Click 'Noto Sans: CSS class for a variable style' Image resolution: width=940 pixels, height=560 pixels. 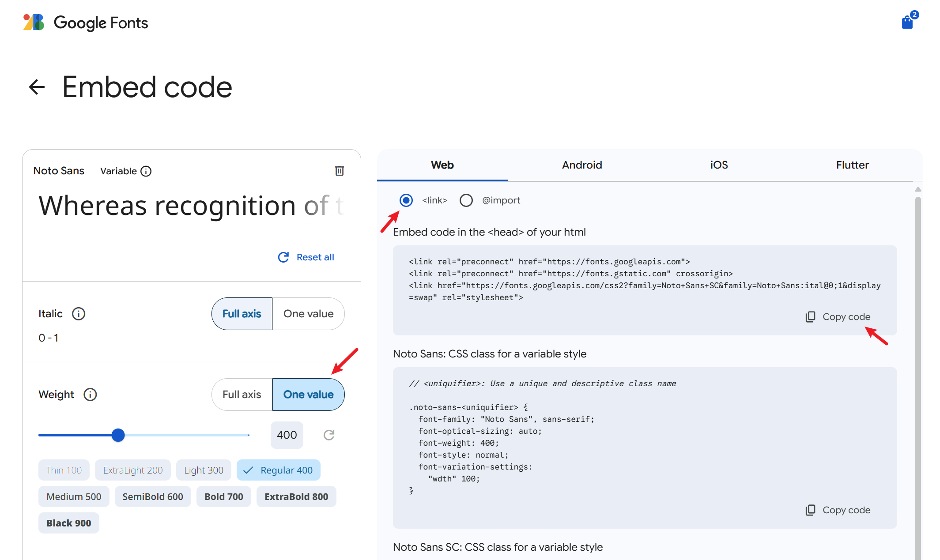click(490, 354)
